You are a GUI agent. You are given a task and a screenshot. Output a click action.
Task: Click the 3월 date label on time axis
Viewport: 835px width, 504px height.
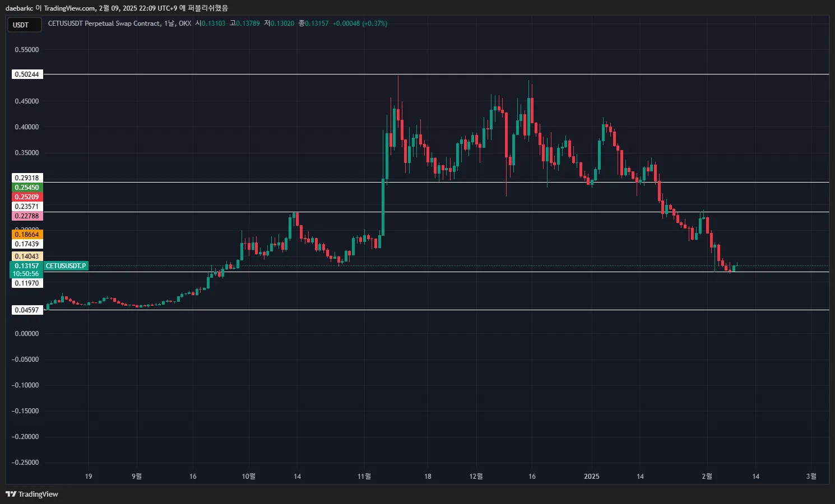click(811, 477)
